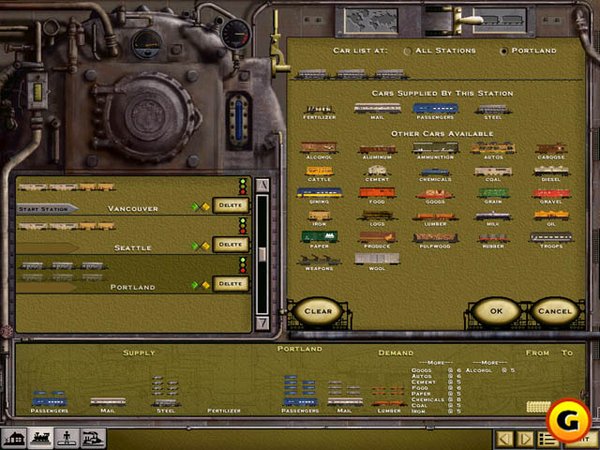The height and width of the screenshot is (450, 600).
Task: Toggle the Vancouver traffic signal light
Action: [242, 186]
